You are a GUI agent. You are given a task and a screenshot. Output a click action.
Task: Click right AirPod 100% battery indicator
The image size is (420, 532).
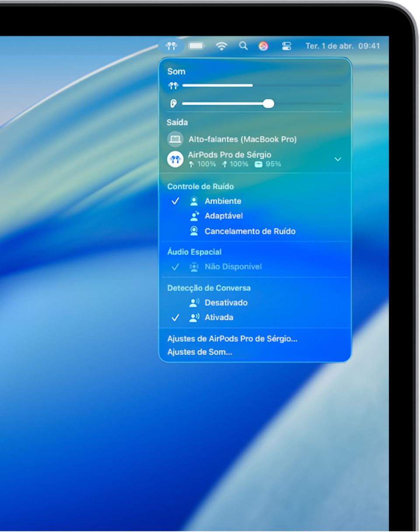click(235, 164)
